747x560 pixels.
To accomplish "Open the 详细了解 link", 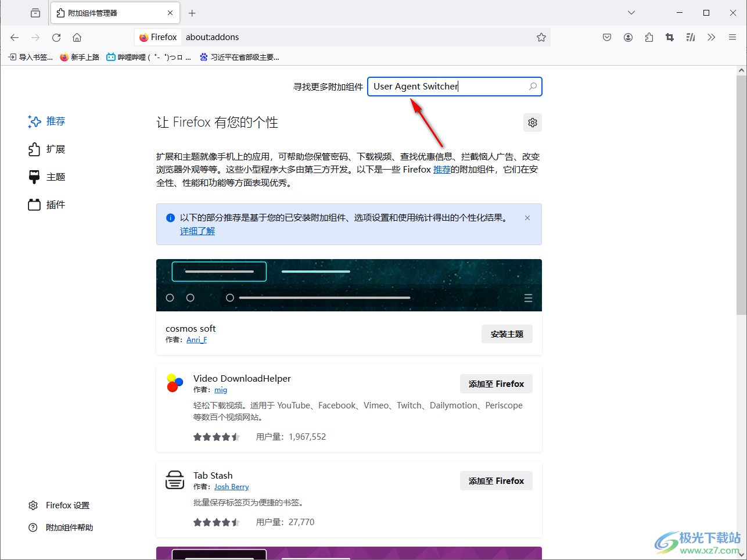I will (x=197, y=231).
